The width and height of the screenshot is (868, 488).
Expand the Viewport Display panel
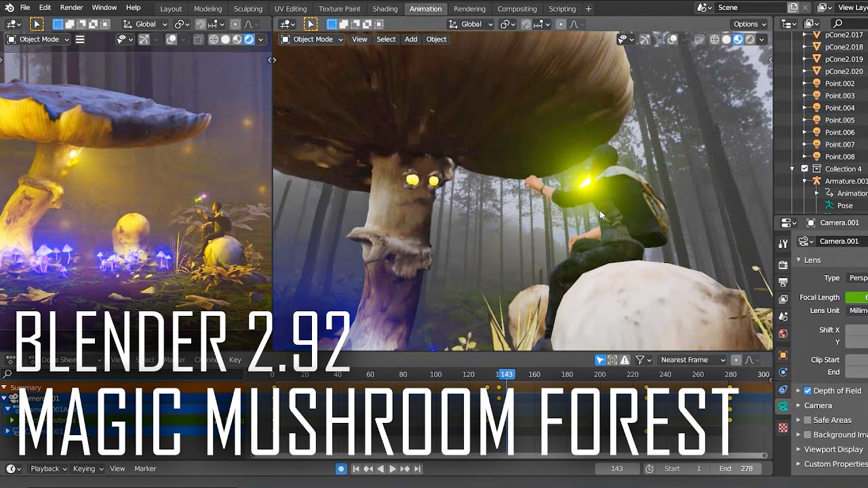pyautogui.click(x=833, y=449)
